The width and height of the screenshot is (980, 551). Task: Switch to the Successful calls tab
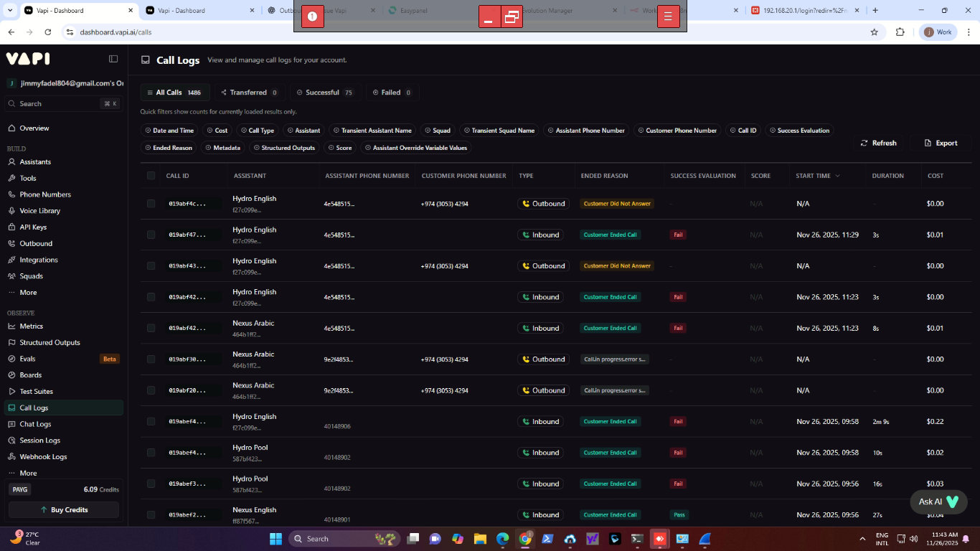(322, 93)
